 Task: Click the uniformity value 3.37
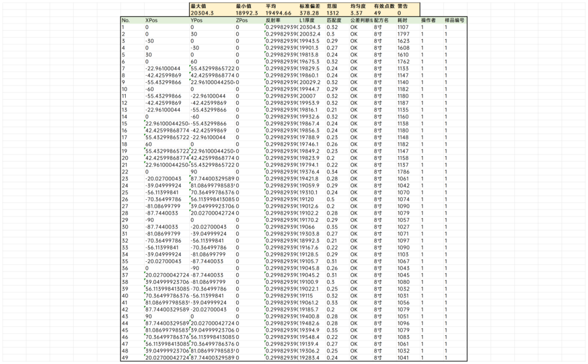coord(361,13)
